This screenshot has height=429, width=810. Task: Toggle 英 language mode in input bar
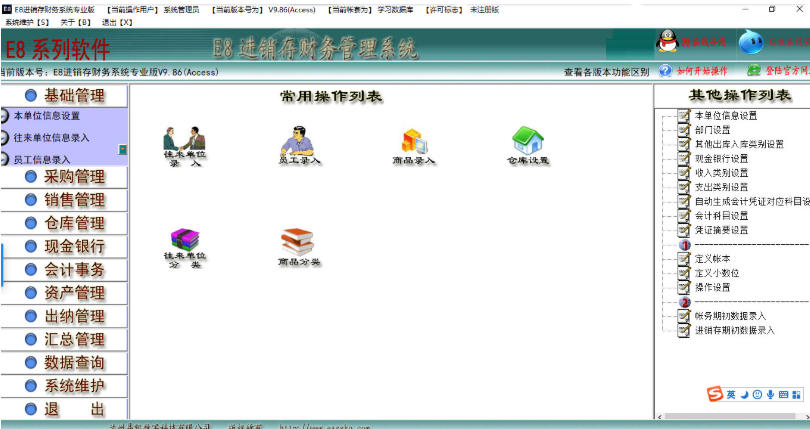click(731, 394)
